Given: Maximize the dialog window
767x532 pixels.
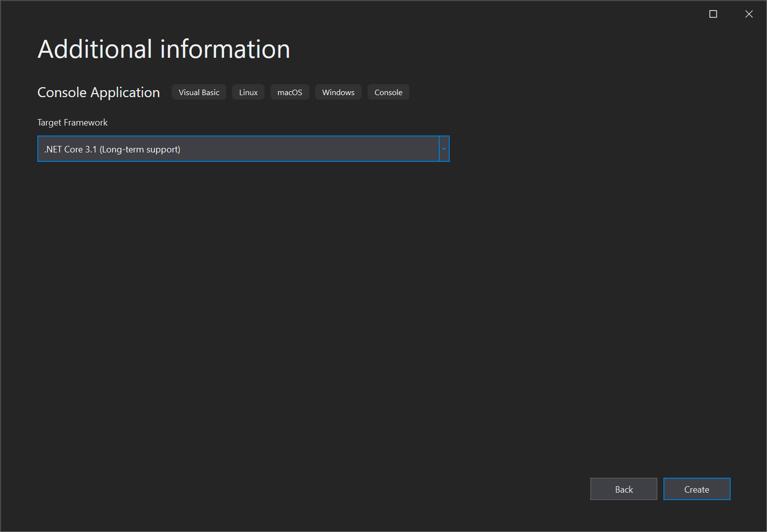Looking at the screenshot, I should 713,14.
